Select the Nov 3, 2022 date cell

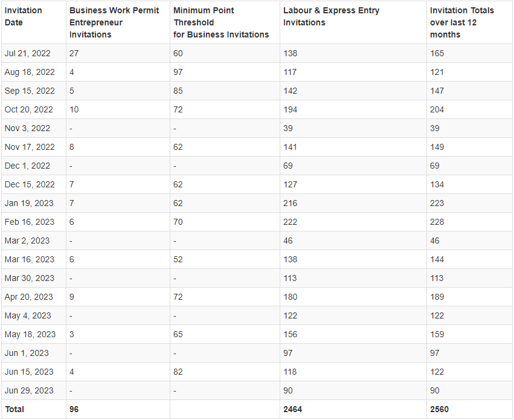[27, 128]
